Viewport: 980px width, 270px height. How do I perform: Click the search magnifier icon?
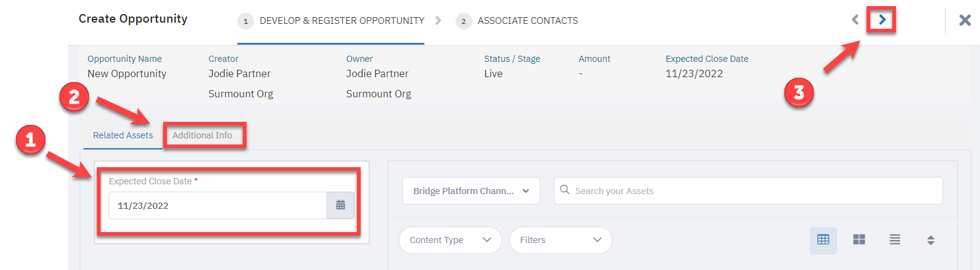[x=565, y=190]
